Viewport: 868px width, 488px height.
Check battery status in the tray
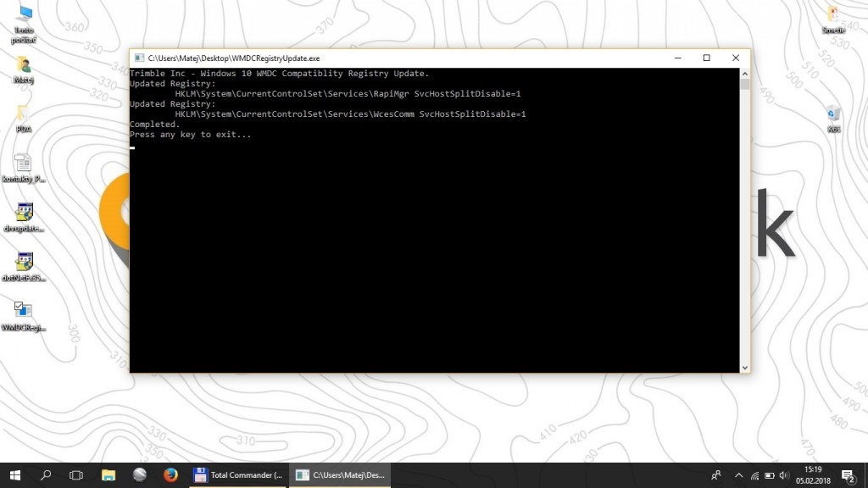[x=770, y=475]
